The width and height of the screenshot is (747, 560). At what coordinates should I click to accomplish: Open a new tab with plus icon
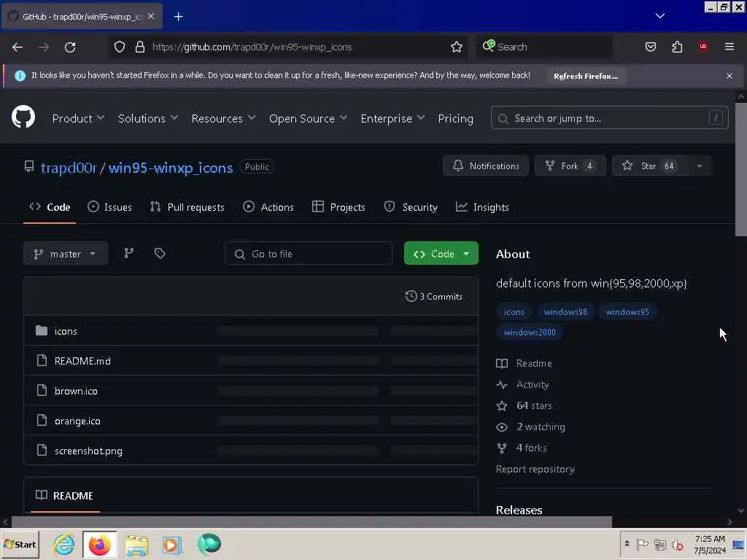[178, 17]
